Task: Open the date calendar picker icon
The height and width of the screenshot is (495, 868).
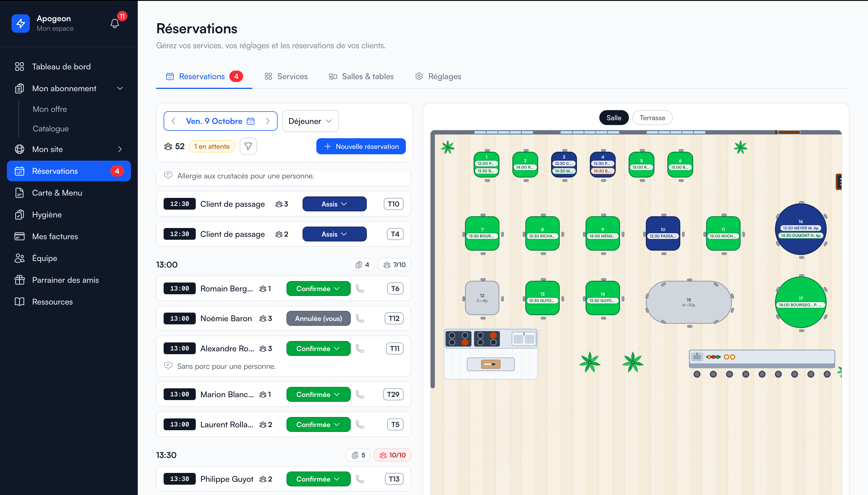Action: tap(250, 121)
